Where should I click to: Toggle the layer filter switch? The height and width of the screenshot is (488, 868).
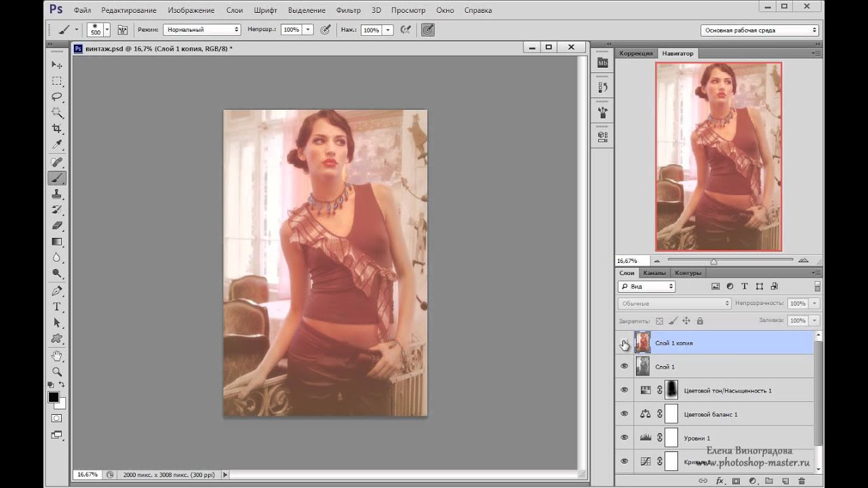[x=817, y=287]
